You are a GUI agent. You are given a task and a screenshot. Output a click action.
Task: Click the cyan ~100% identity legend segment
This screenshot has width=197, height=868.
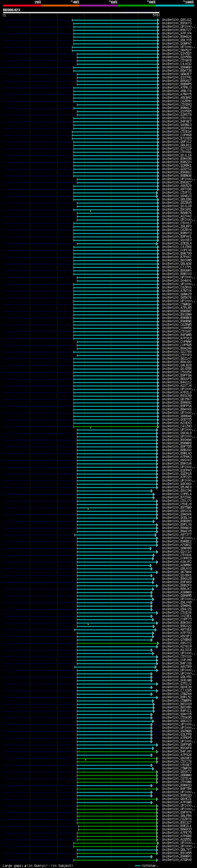click(x=175, y=6)
